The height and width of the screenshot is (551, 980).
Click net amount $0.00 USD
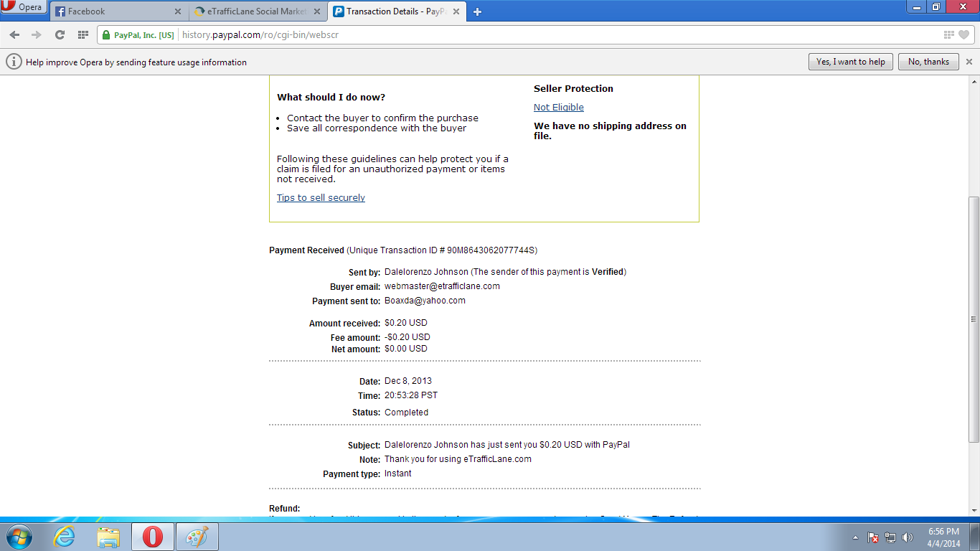tap(406, 349)
